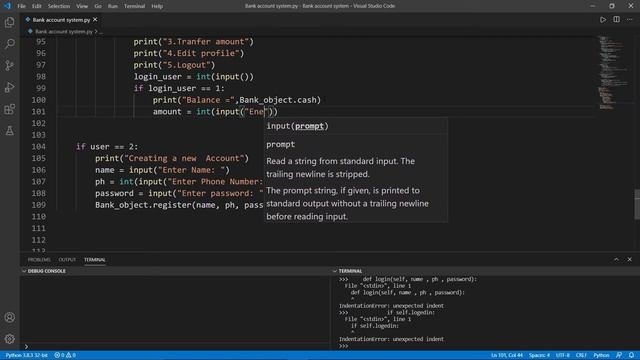This screenshot has height=360, width=640.
Task: Change end of line sequence CRLF
Action: 581,355
